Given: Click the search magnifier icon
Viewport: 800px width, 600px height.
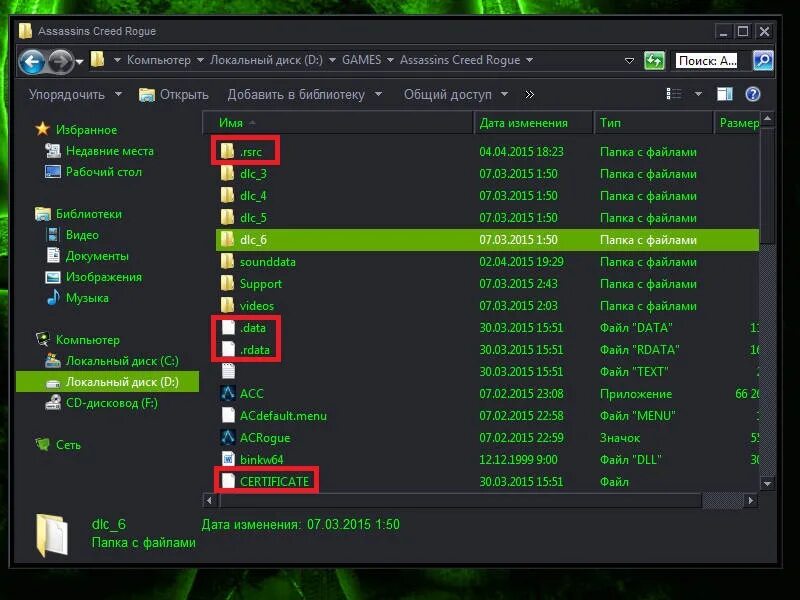Looking at the screenshot, I should (x=763, y=61).
